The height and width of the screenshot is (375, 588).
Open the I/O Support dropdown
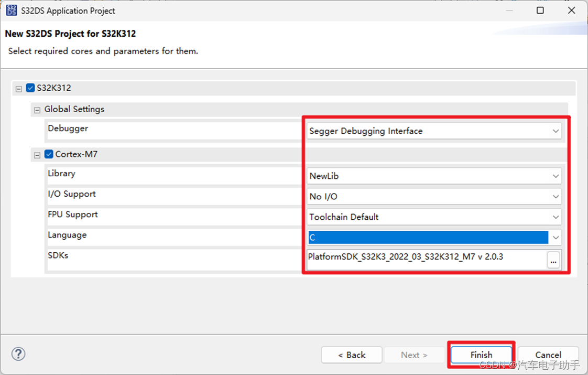[434, 196]
